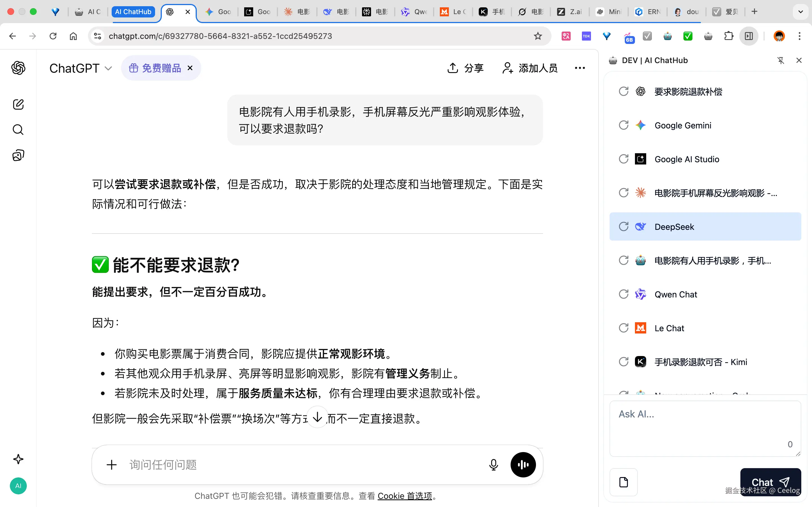
Task: Start voice mode with the waveform icon
Action: point(522,465)
